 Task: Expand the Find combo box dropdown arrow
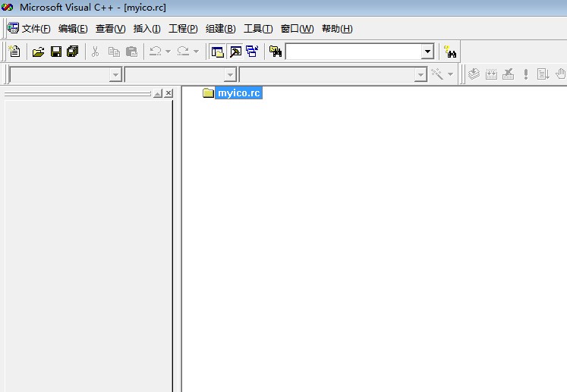(427, 52)
